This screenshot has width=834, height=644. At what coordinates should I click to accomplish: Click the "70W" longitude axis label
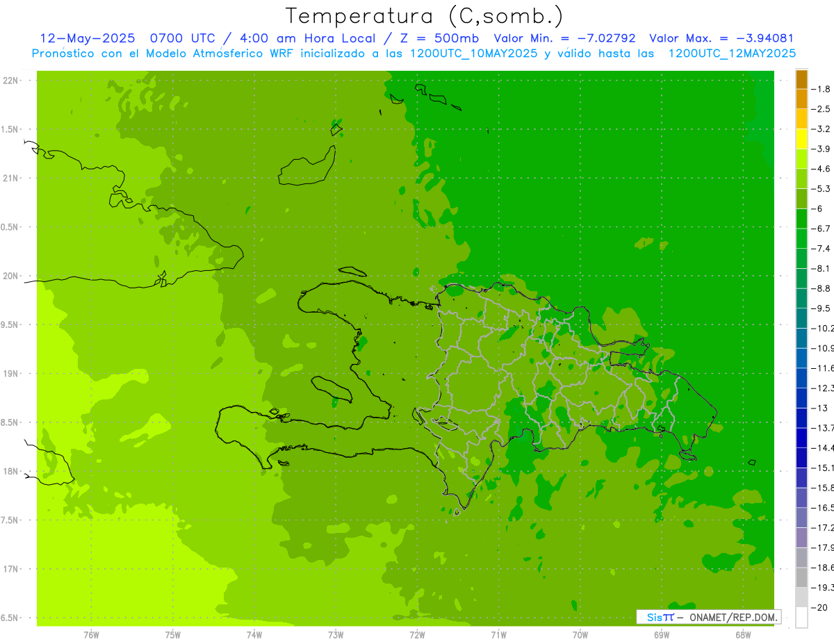click(x=580, y=634)
